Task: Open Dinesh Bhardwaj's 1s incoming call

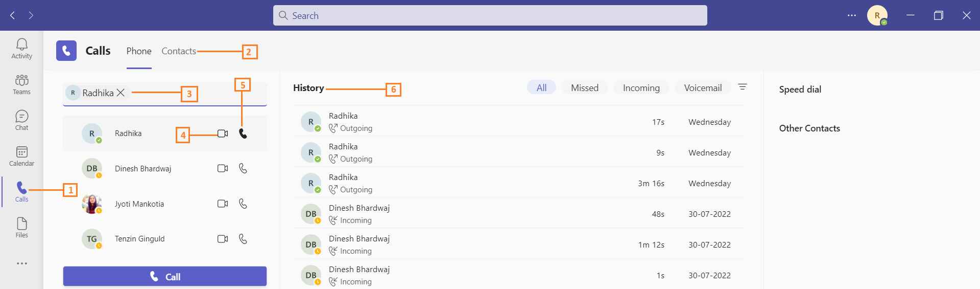Action: tap(520, 274)
